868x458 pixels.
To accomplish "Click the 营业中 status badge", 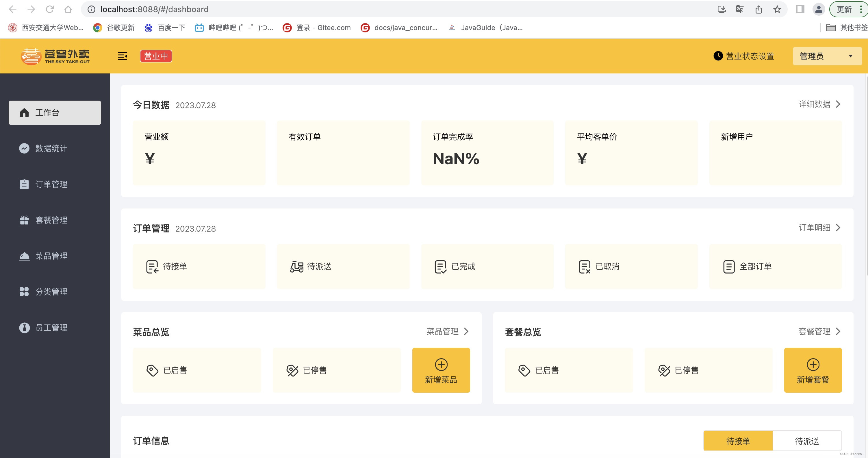I will 156,56.
